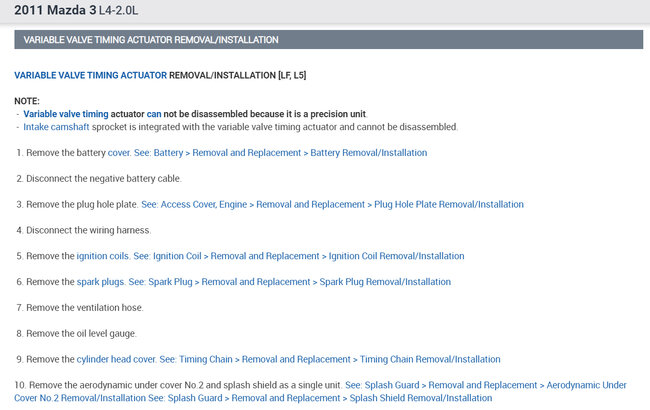Open the Ignition Coil Removal/Installation link
The width and height of the screenshot is (650, 410).
[x=298, y=256]
